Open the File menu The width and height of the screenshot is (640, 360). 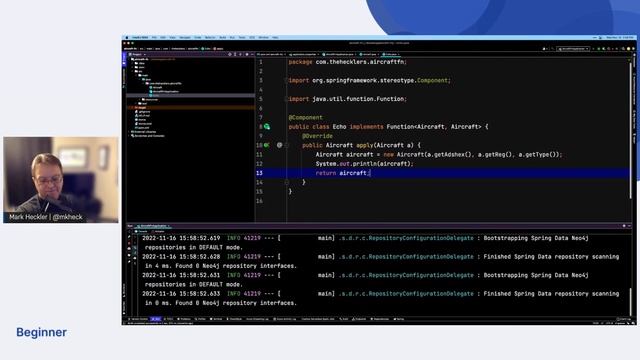155,38
